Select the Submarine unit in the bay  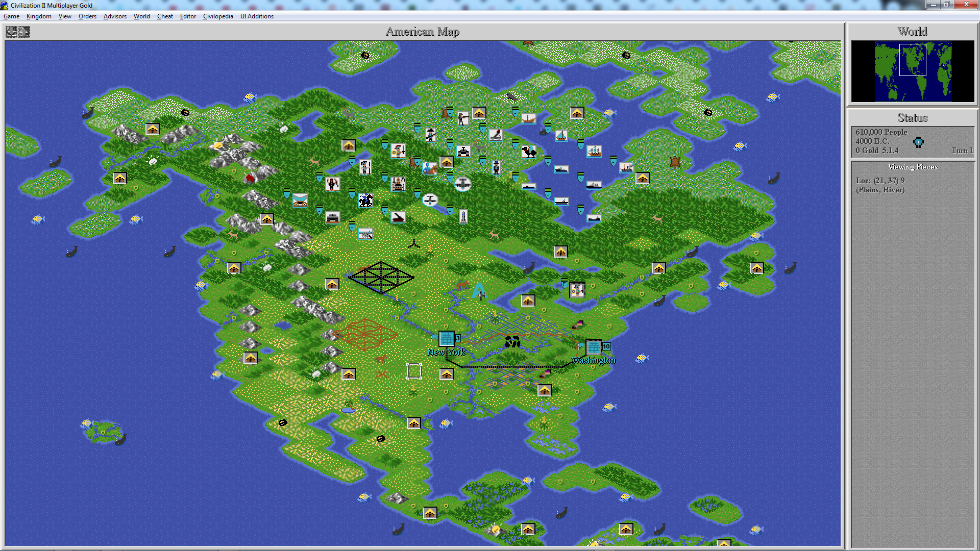[529, 186]
